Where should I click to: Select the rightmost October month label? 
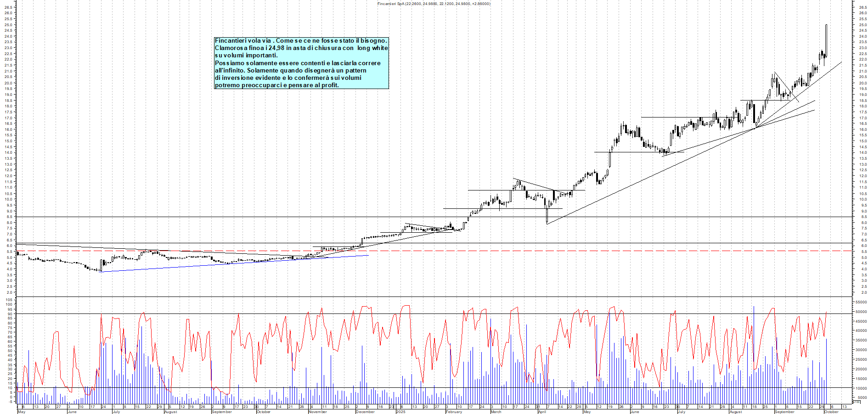(x=831, y=412)
